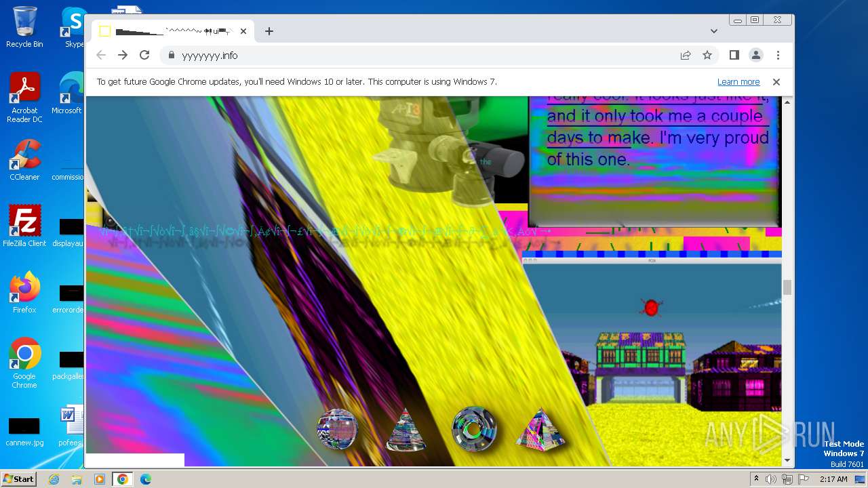Dismiss the Chrome update notification bar

(776, 82)
